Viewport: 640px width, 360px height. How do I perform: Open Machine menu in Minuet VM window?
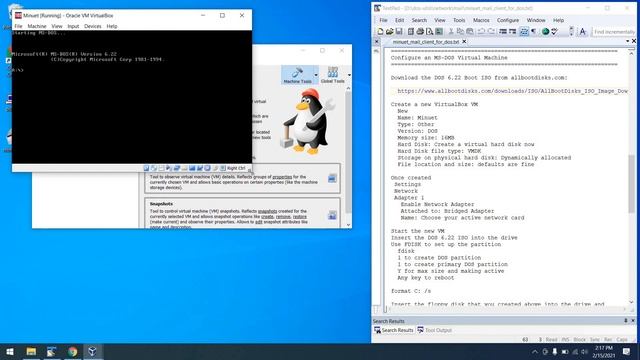point(37,26)
